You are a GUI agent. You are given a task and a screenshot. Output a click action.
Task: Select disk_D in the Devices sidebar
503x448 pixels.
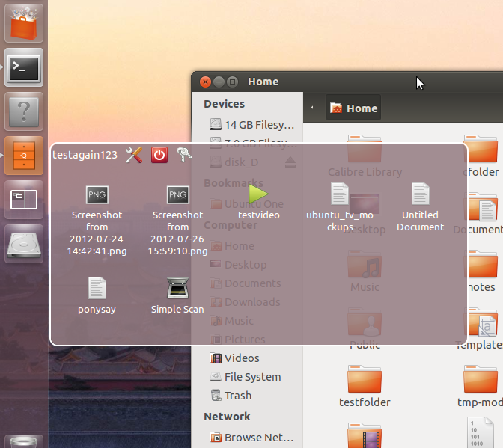[234, 162]
